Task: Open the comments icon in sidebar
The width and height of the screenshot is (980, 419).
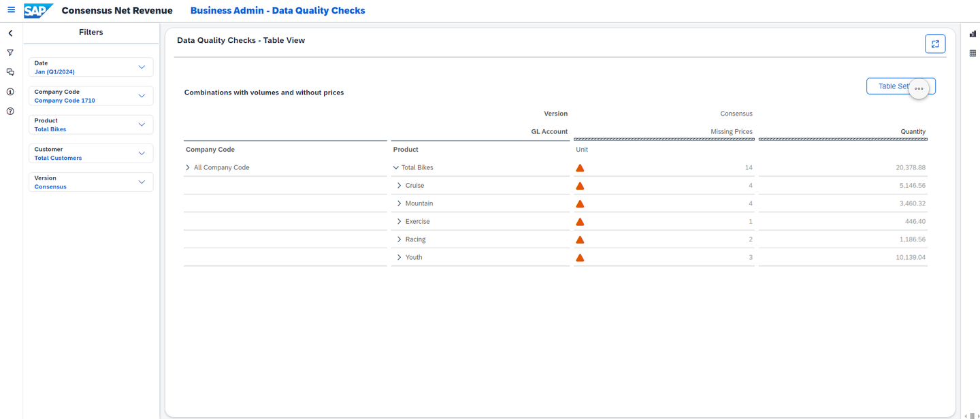Action: [x=10, y=72]
